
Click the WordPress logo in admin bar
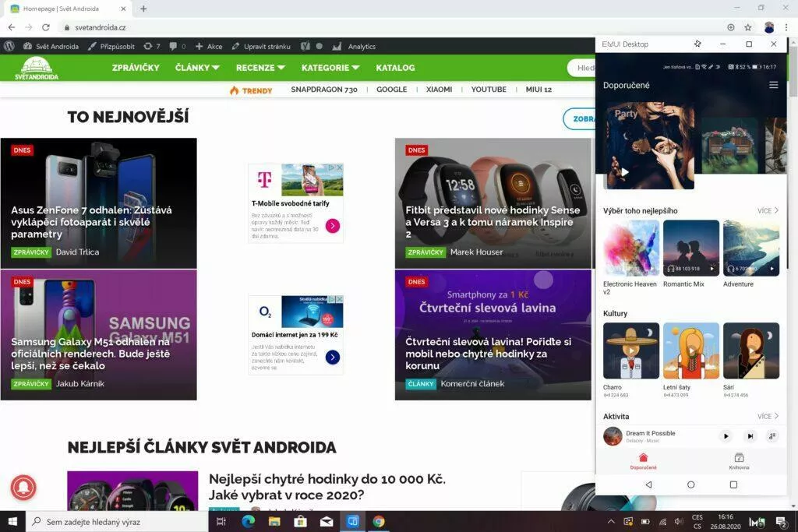[9, 46]
